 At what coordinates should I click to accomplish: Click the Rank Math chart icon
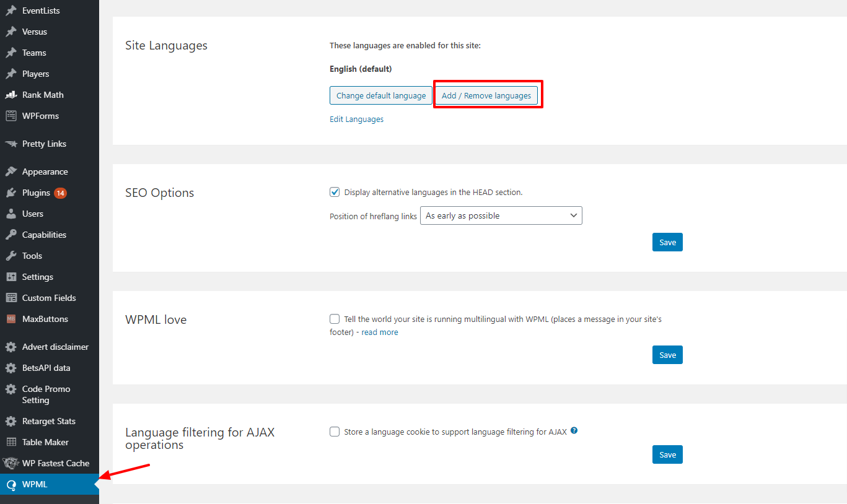(x=11, y=95)
